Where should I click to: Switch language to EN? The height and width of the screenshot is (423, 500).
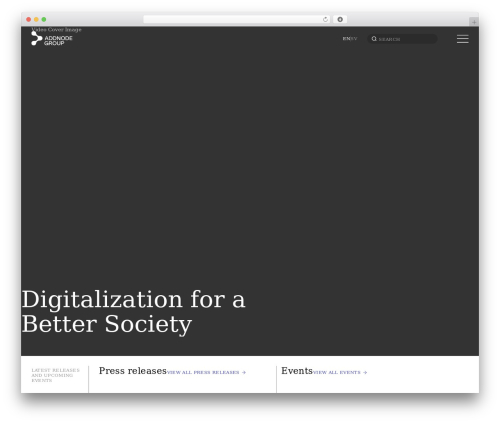pyautogui.click(x=346, y=39)
